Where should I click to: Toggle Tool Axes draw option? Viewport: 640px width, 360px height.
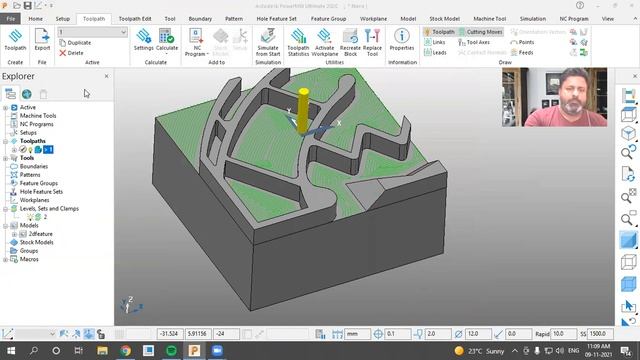pos(474,42)
